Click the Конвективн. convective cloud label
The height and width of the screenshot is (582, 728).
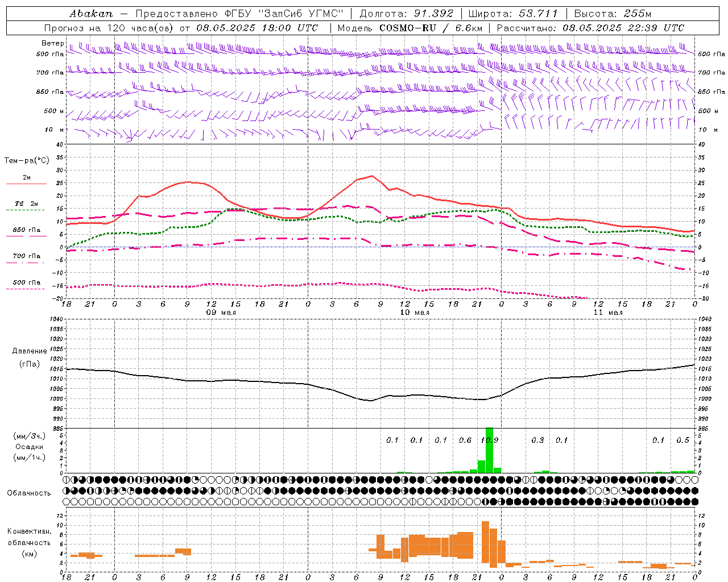pyautogui.click(x=30, y=531)
